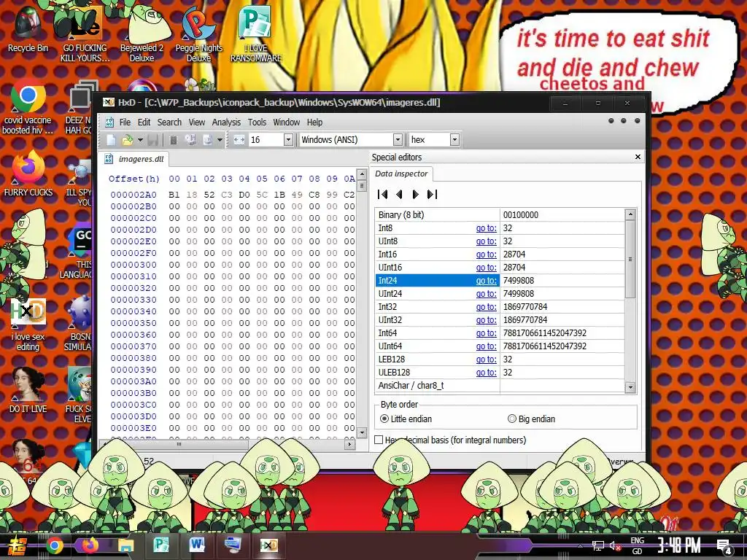Open the bytes per row 16 dropdown
The height and width of the screenshot is (560, 747).
288,139
